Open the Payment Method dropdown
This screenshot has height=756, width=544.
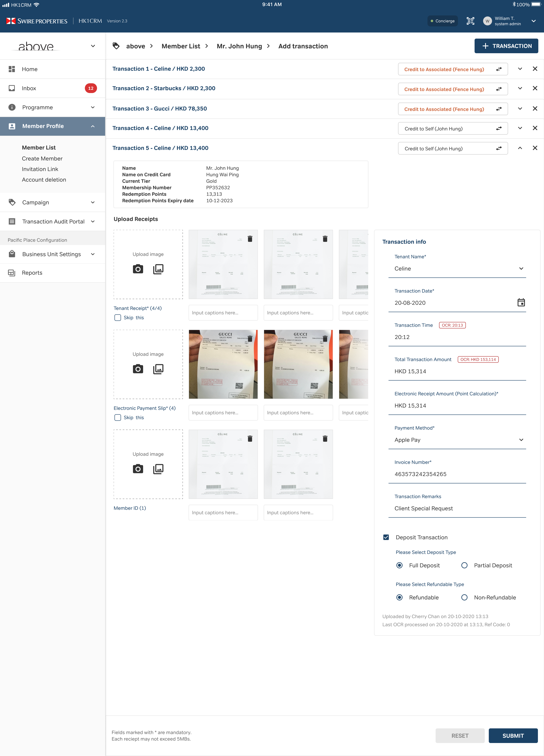tap(457, 440)
